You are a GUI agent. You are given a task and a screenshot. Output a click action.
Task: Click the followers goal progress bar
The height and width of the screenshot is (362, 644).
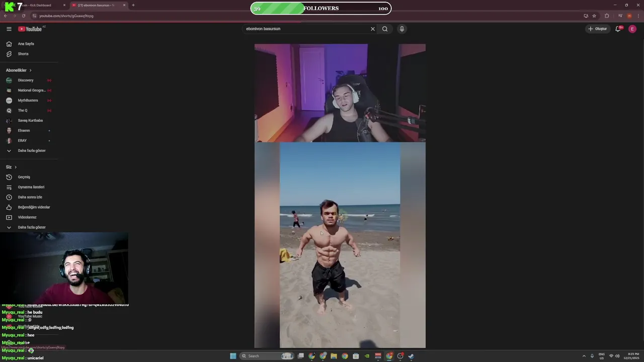(x=320, y=8)
